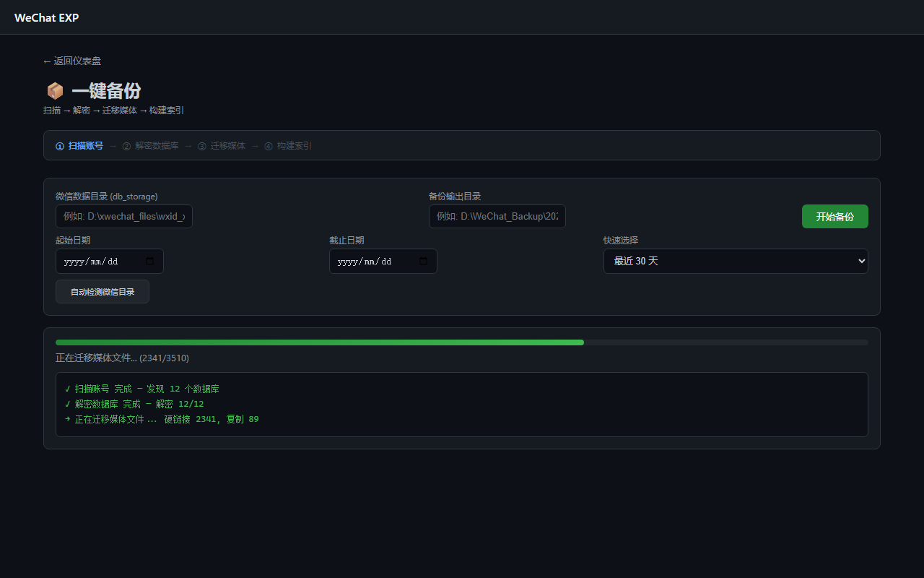The height and width of the screenshot is (578, 924).
Task: Go back via 返回仪表盘 link
Action: (x=72, y=61)
